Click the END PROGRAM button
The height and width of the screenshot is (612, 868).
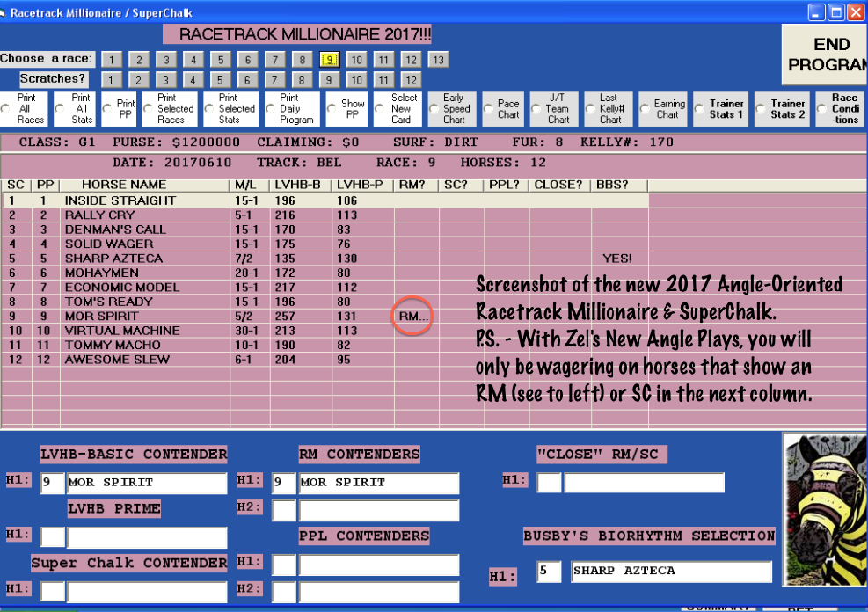pyautogui.click(x=825, y=55)
